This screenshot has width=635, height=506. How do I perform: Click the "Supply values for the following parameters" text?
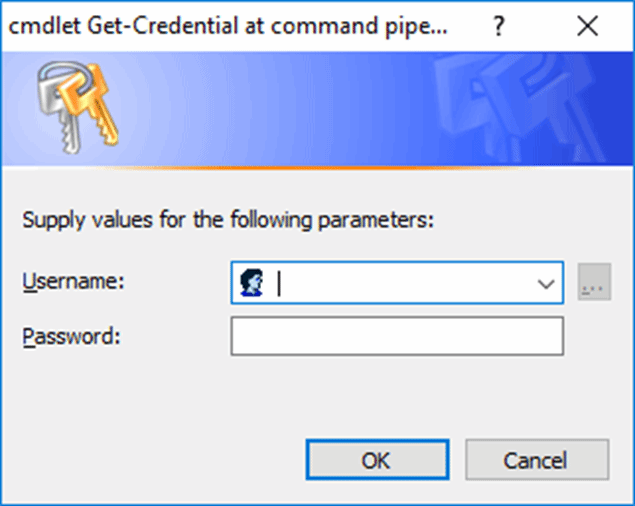pyautogui.click(x=228, y=220)
